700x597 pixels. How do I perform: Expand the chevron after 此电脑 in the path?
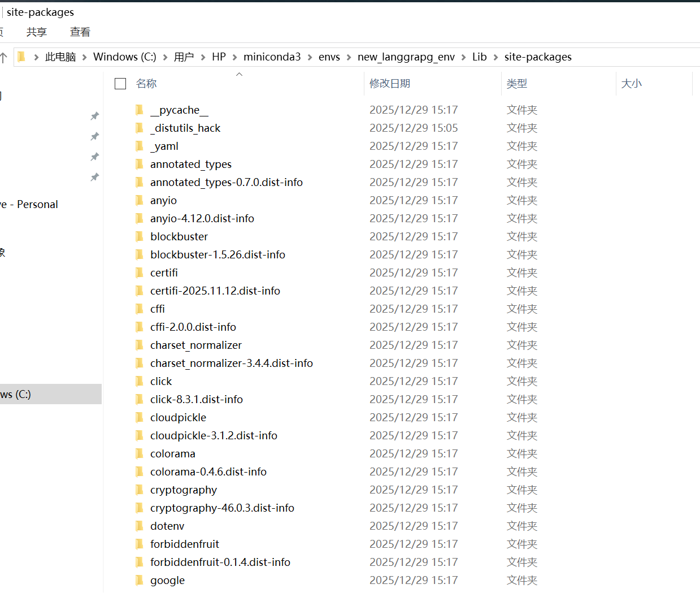pyautogui.click(x=84, y=57)
